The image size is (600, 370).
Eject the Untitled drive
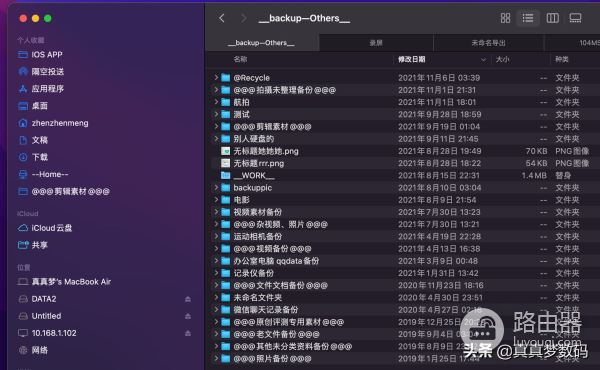pyautogui.click(x=188, y=316)
